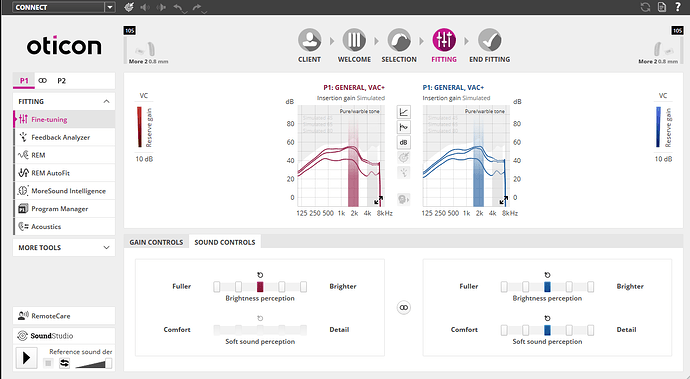
Task: Toggle the SoundStudio swap arrows button
Action: (65, 363)
